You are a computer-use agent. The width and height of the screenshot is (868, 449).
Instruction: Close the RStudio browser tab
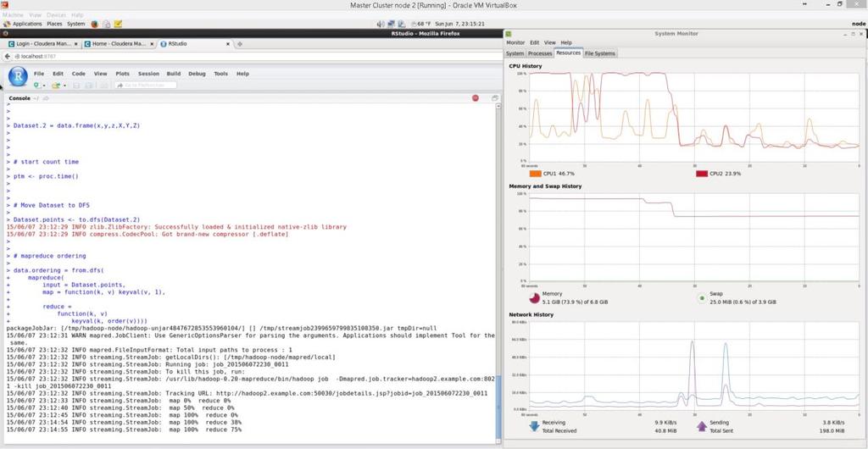tap(228, 44)
